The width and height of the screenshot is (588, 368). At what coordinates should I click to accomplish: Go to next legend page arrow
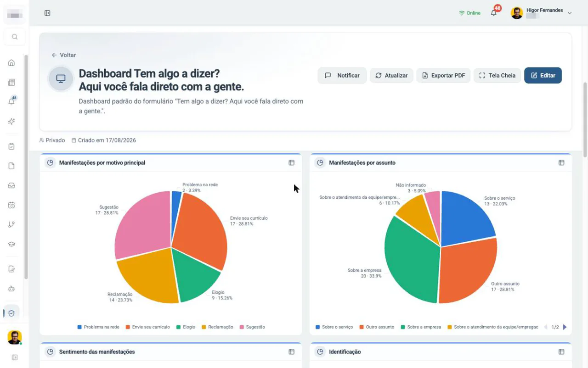[x=565, y=327]
